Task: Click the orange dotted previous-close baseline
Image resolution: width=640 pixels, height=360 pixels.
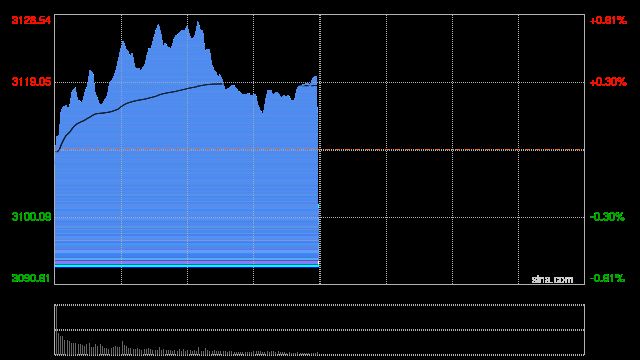Action: 320,150
